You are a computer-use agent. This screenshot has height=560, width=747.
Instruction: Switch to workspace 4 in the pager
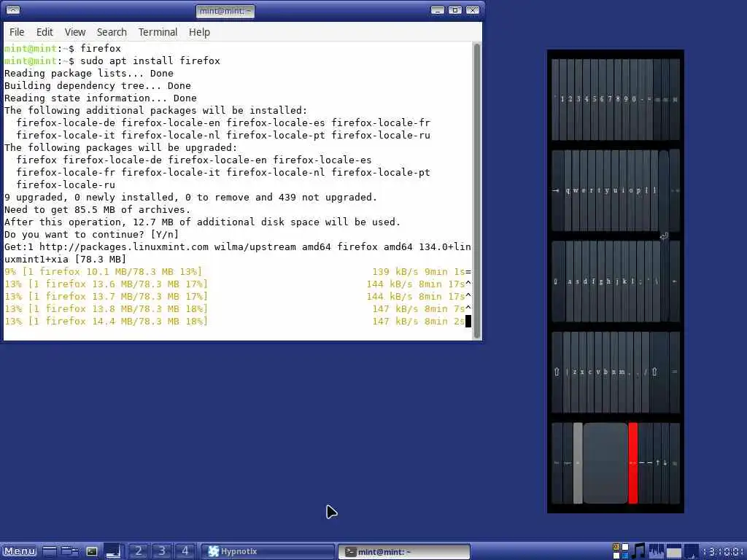click(x=185, y=551)
